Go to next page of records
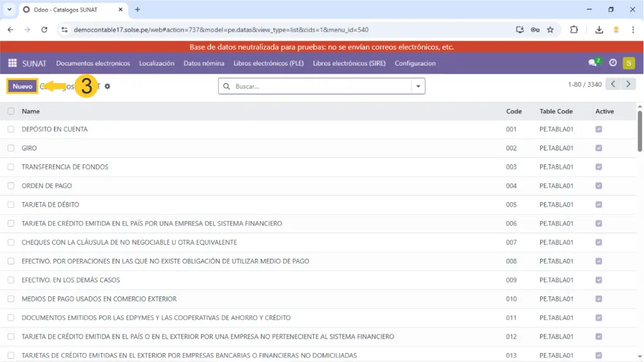644x362 pixels. (x=628, y=84)
